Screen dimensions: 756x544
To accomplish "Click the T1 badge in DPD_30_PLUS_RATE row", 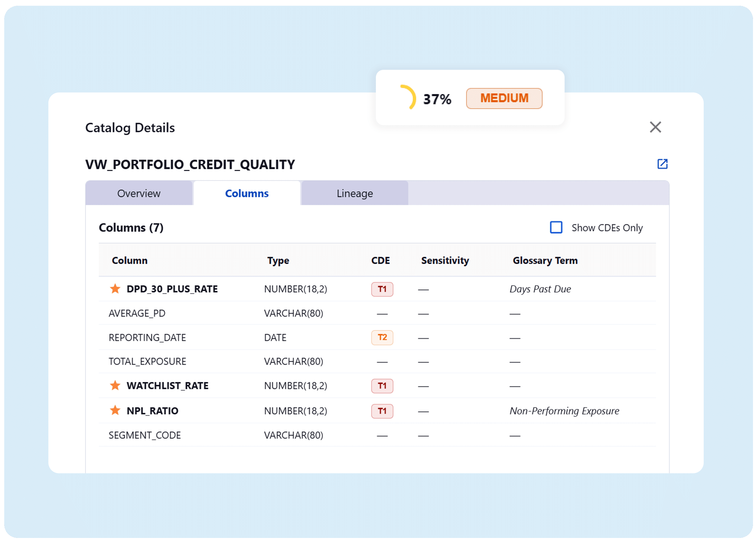I will tap(382, 289).
